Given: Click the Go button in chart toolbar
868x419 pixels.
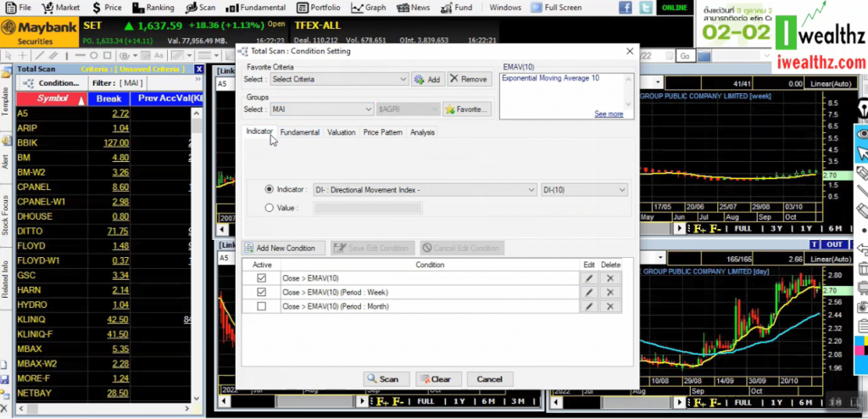Looking at the screenshot, I should click(685, 56).
